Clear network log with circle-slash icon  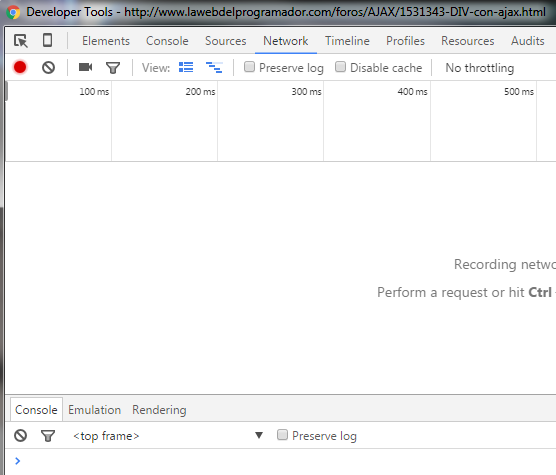coord(48,67)
